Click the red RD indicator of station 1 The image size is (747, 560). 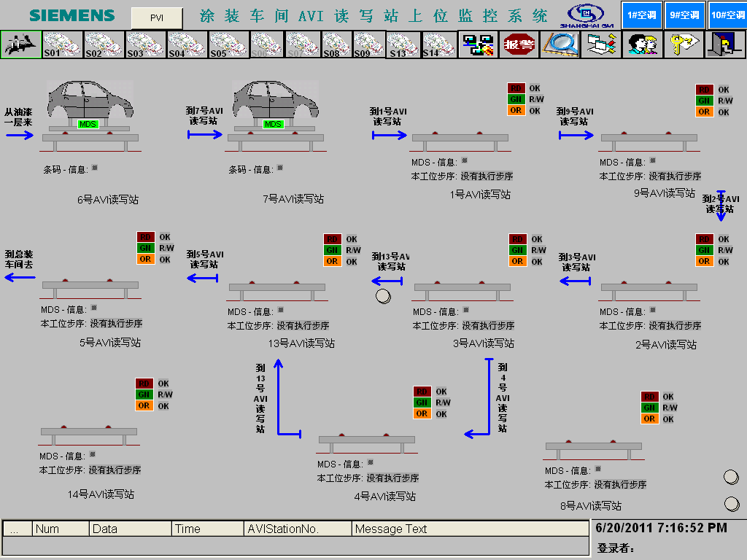[516, 89]
